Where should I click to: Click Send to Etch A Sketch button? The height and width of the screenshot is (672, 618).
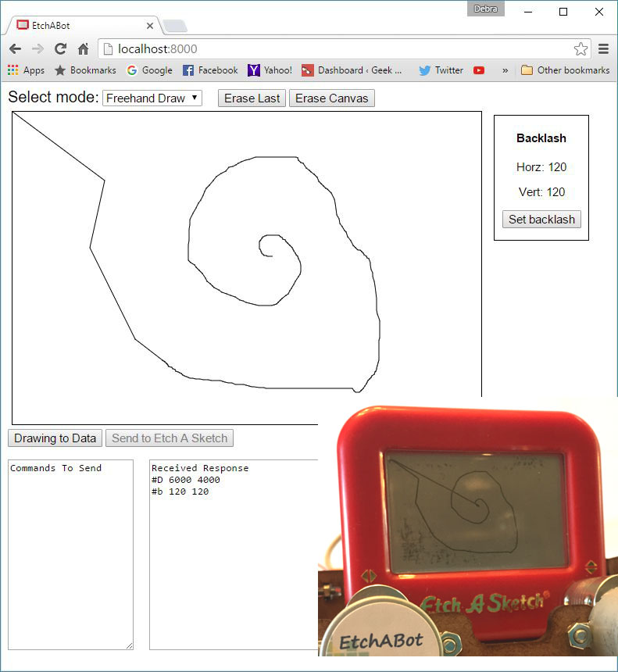(x=170, y=438)
